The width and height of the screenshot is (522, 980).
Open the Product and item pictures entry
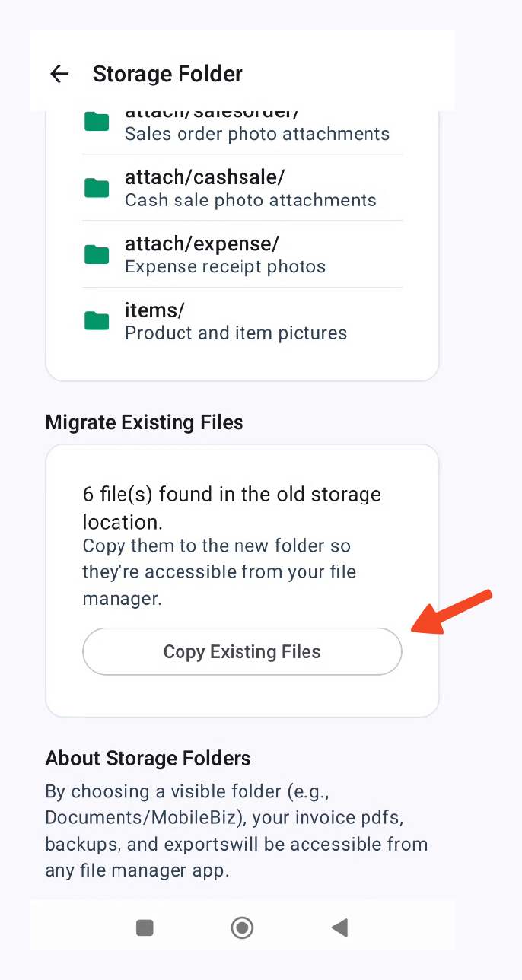tap(235, 332)
